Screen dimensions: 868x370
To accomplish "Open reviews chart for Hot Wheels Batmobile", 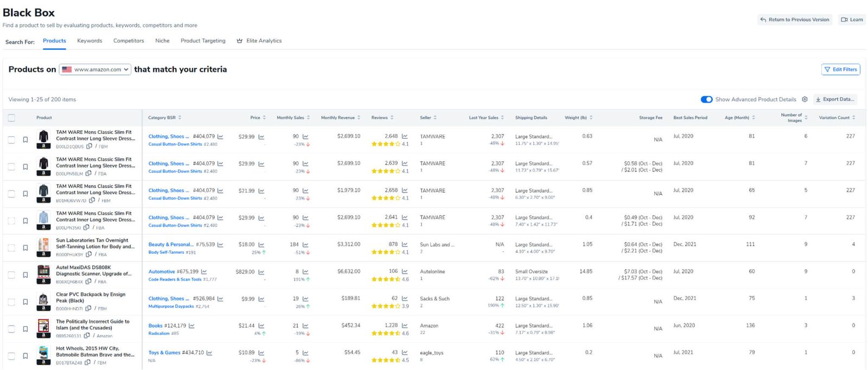I will click(x=405, y=353).
